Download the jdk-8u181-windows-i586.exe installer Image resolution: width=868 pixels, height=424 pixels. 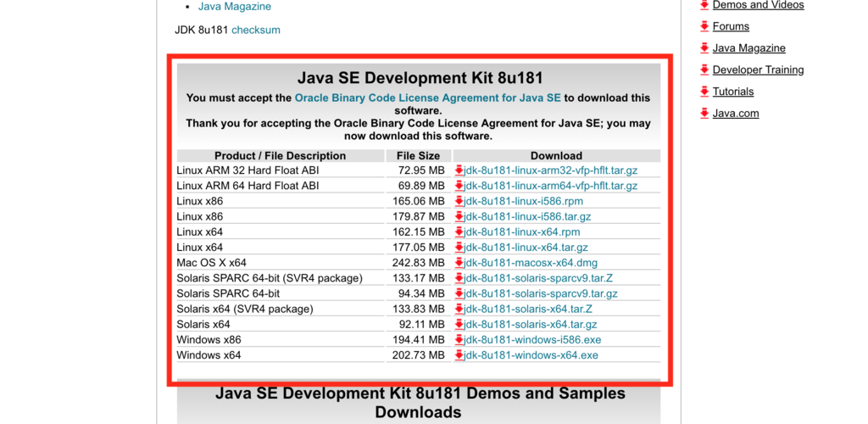[532, 340]
